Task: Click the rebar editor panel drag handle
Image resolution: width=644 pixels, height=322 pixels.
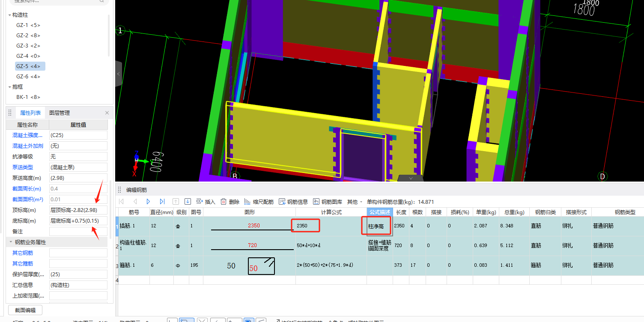Action: click(x=120, y=190)
